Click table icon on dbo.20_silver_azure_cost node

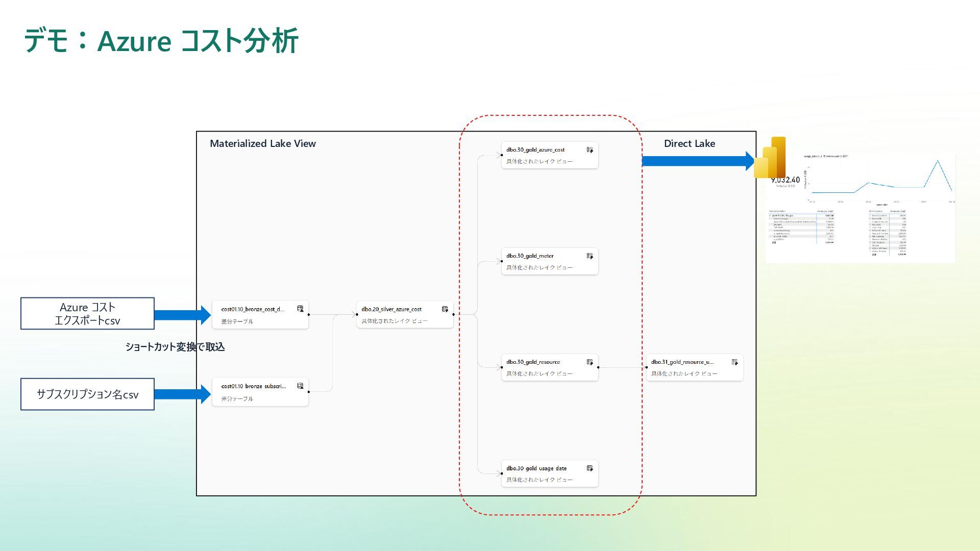click(x=445, y=309)
